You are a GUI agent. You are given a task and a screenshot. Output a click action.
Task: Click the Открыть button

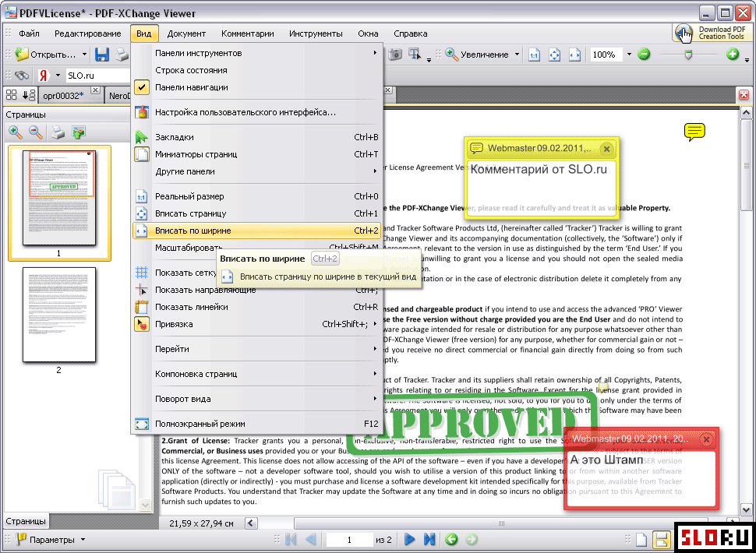coord(46,55)
